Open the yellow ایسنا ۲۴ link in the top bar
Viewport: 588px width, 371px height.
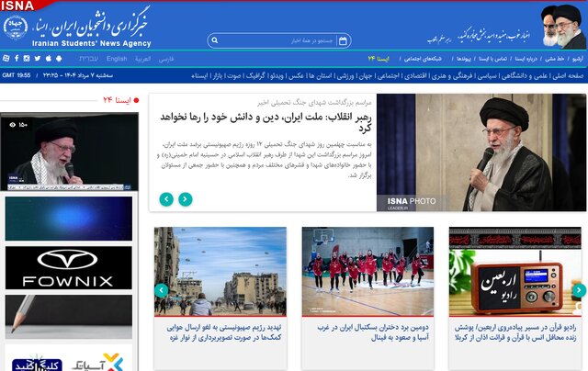tap(379, 59)
